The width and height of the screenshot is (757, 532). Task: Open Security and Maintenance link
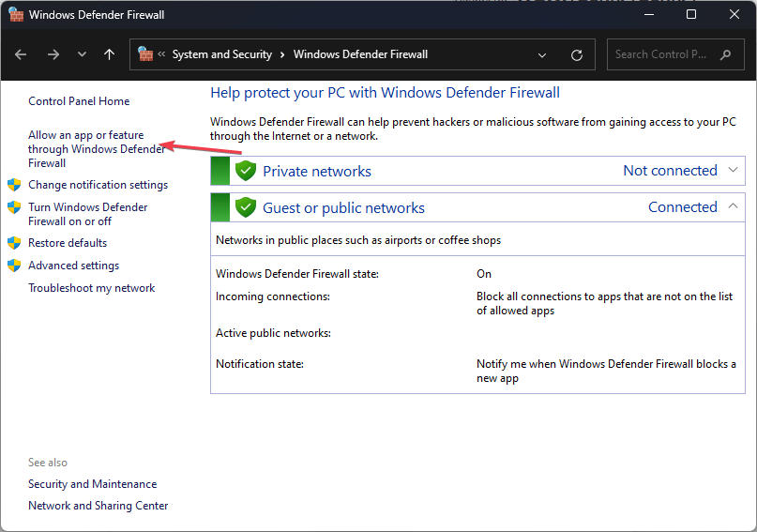point(92,484)
